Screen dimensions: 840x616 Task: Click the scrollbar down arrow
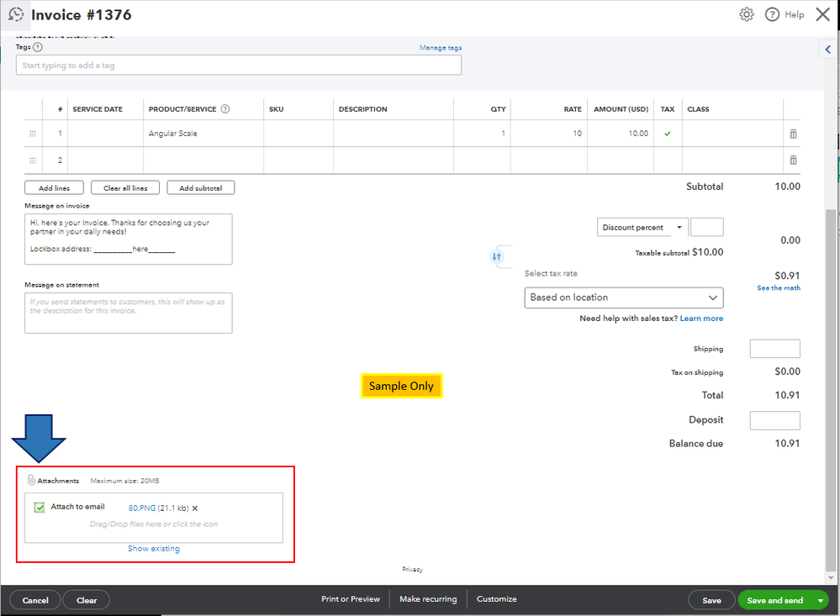tap(831, 577)
